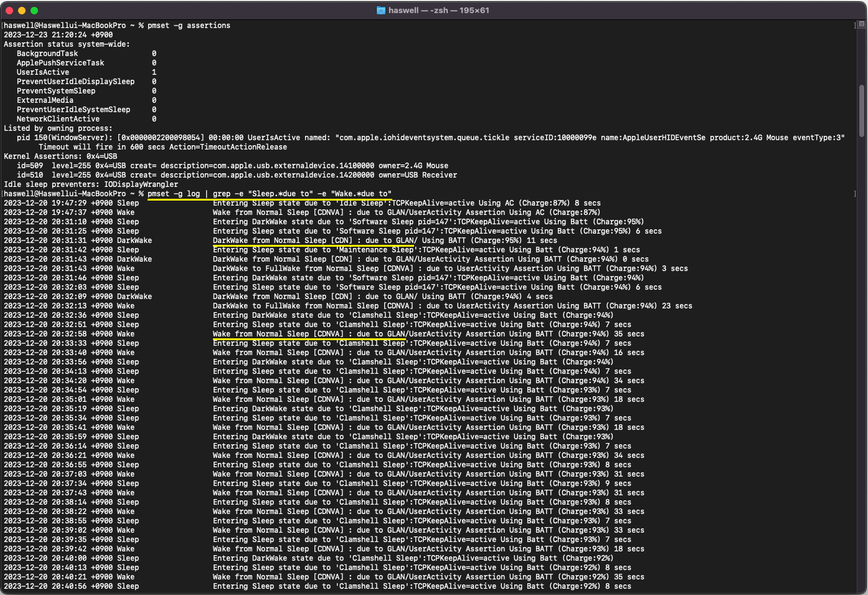868x595 pixels.
Task: Click the grep pattern "Wake.*due to"
Action: click(x=361, y=194)
